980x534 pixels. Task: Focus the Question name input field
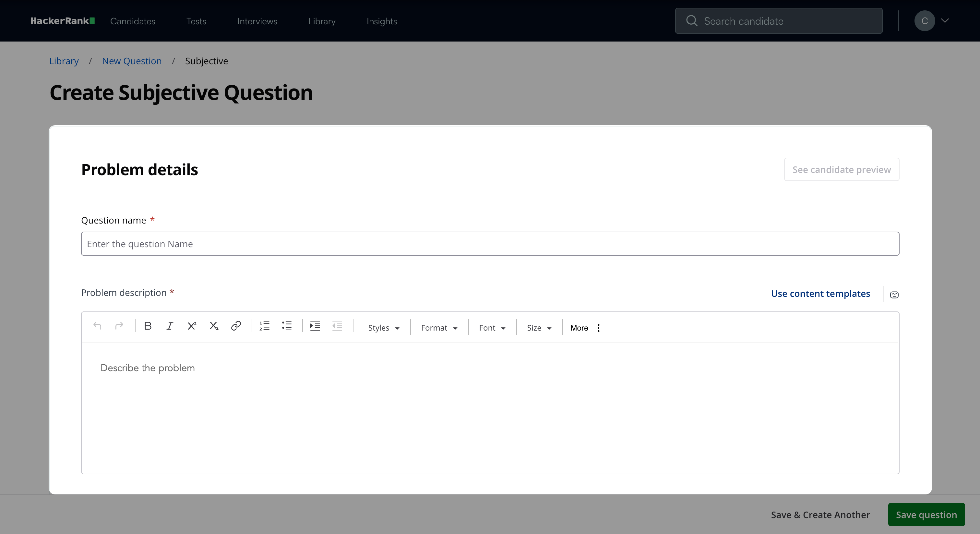[490, 244]
